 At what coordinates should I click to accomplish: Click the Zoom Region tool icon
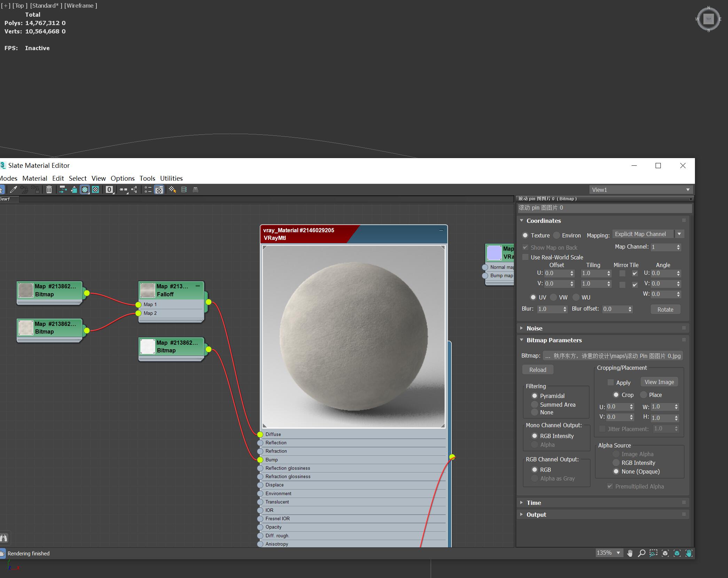pyautogui.click(x=653, y=553)
